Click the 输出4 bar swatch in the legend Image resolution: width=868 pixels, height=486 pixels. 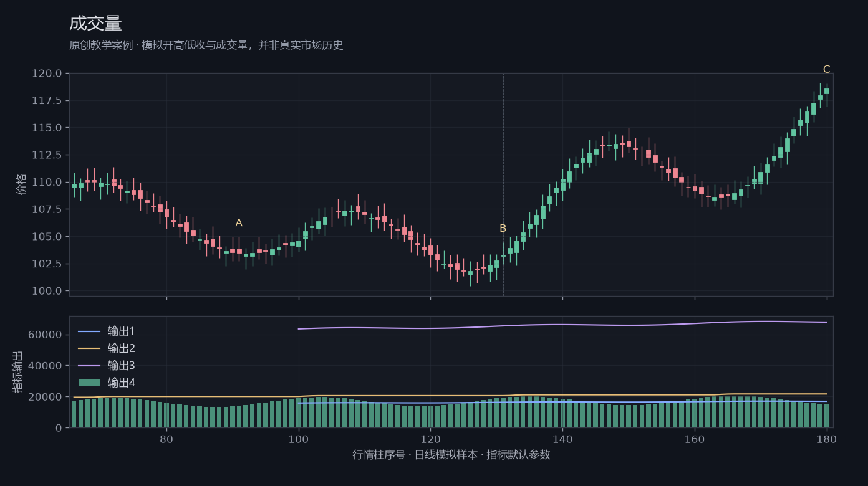tap(89, 383)
